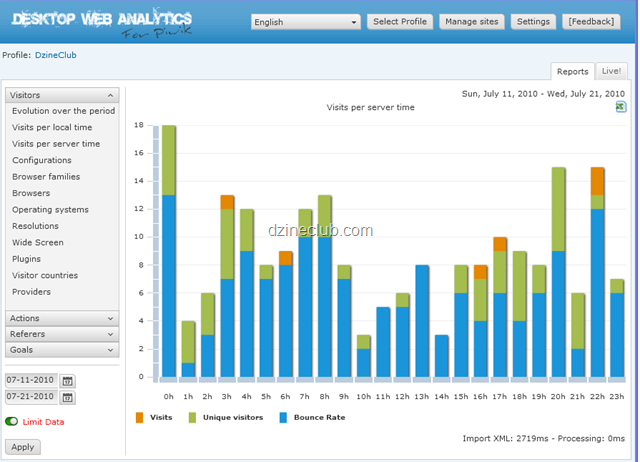The height and width of the screenshot is (462, 640).
Task: Open the Browsers report
Action: [31, 193]
